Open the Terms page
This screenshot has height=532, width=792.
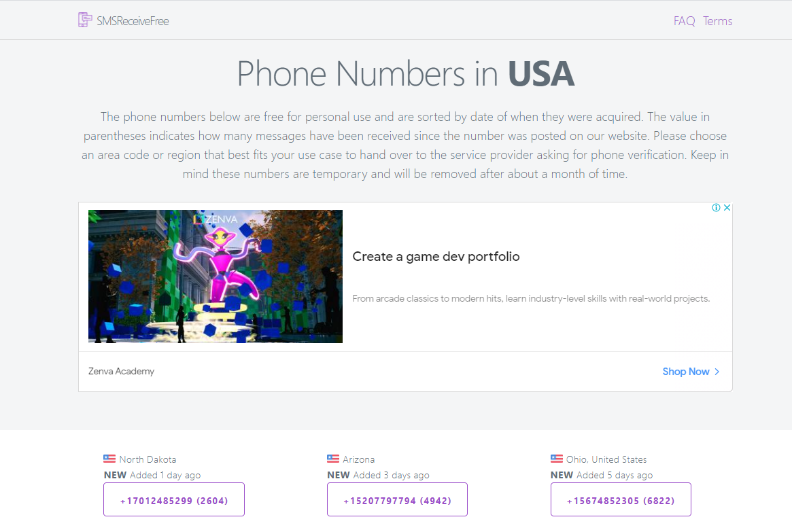717,21
